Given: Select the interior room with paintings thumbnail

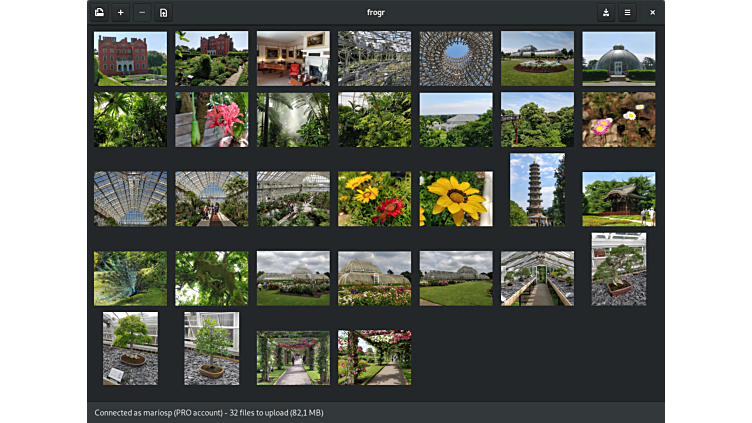Looking at the screenshot, I should pos(293,58).
